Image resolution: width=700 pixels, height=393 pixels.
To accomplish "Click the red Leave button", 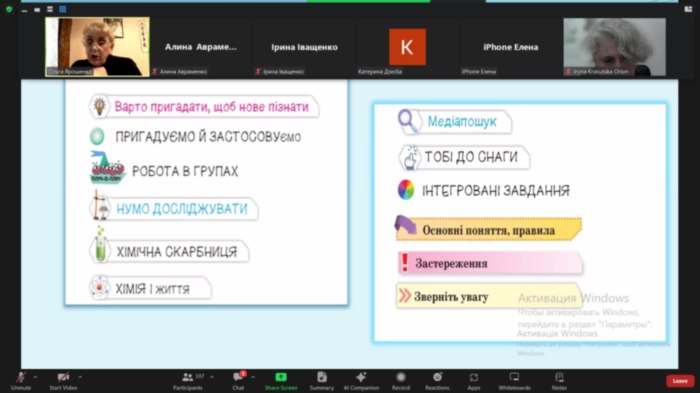I will [680, 381].
